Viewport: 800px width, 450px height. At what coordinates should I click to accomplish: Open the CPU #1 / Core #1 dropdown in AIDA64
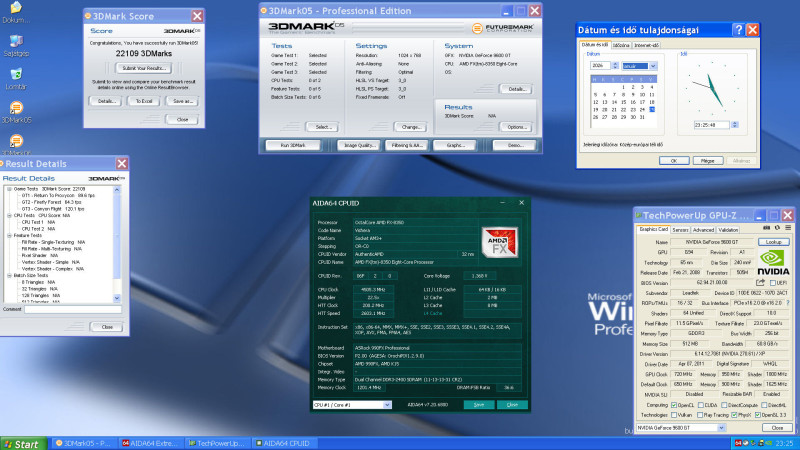click(387, 405)
